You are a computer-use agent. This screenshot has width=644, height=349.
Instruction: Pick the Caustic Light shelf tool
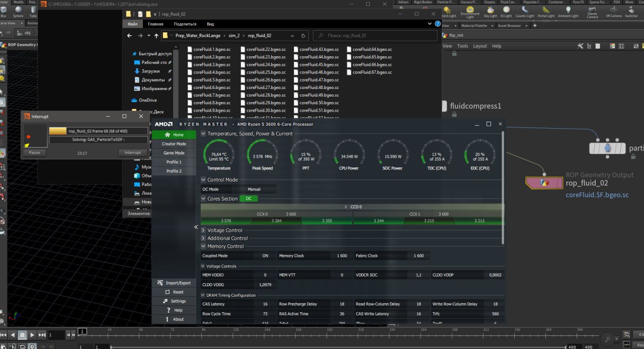click(x=525, y=12)
